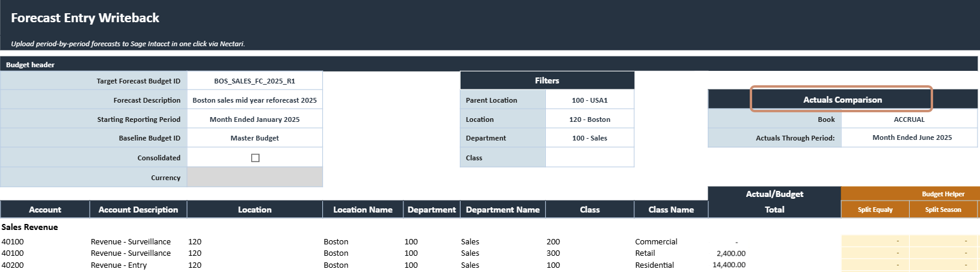Click the Location column header
The image size is (980, 272).
(x=255, y=210)
